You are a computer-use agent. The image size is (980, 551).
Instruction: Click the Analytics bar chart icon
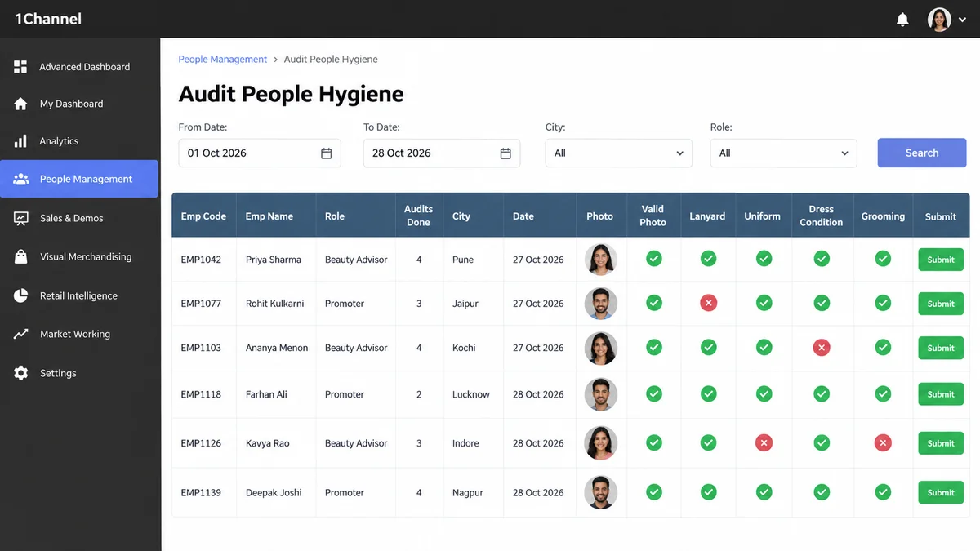tap(20, 141)
